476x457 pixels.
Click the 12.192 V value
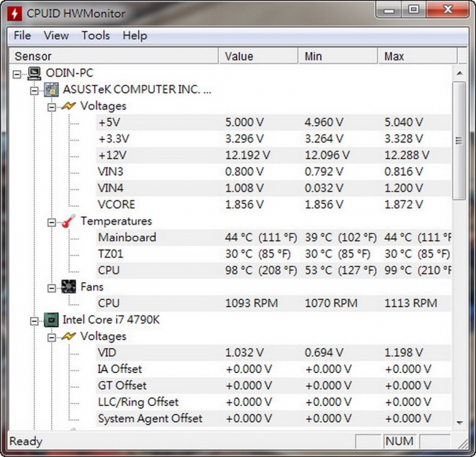247,155
